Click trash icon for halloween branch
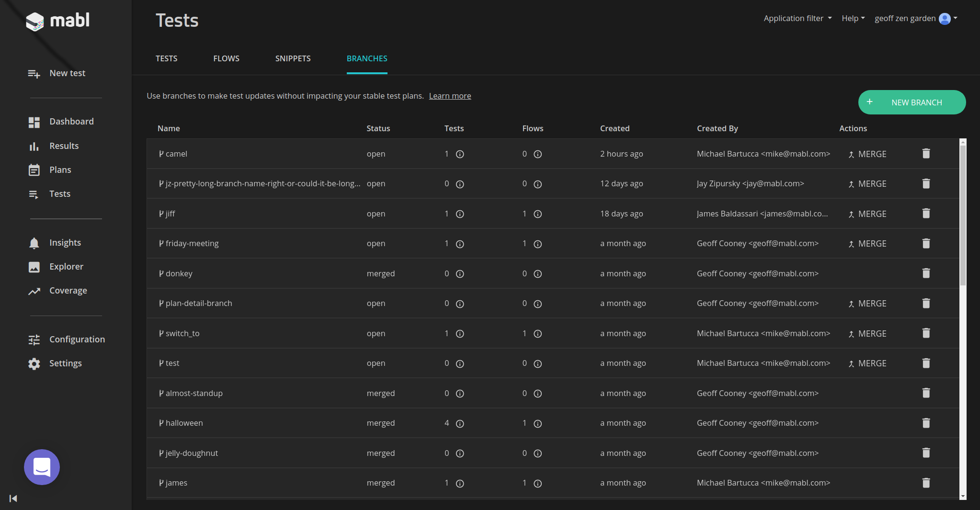980x510 pixels. [x=926, y=423]
